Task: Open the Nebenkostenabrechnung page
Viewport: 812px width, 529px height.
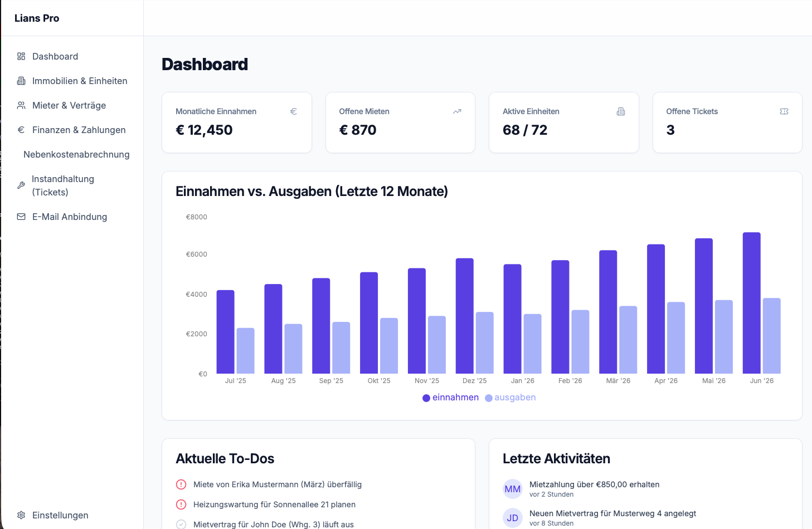Action: tap(76, 154)
